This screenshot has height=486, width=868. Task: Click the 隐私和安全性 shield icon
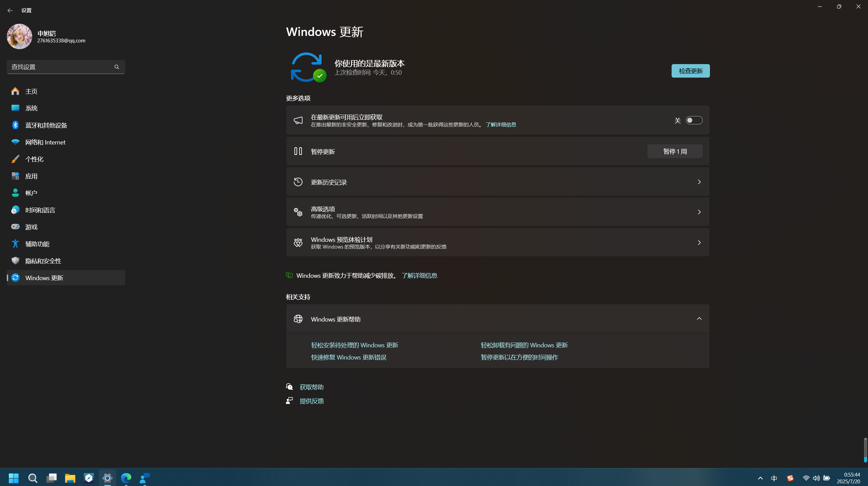[15, 261]
